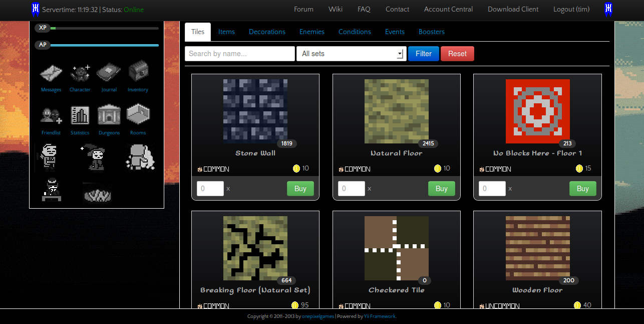Buy the Stone Wall tile
644x324 pixels.
[300, 189]
